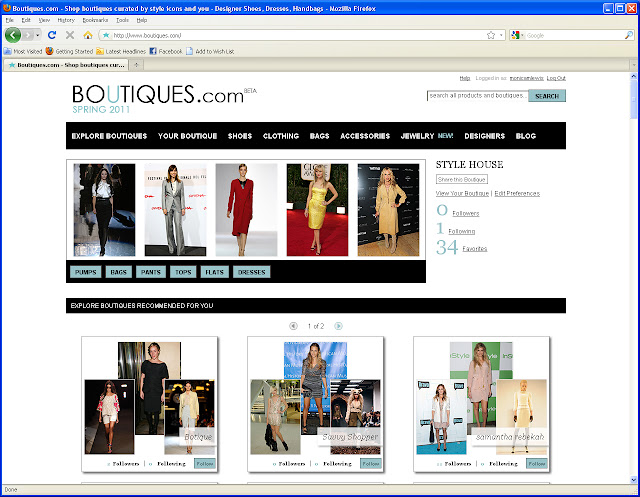Click the Help link at page top

464,78
